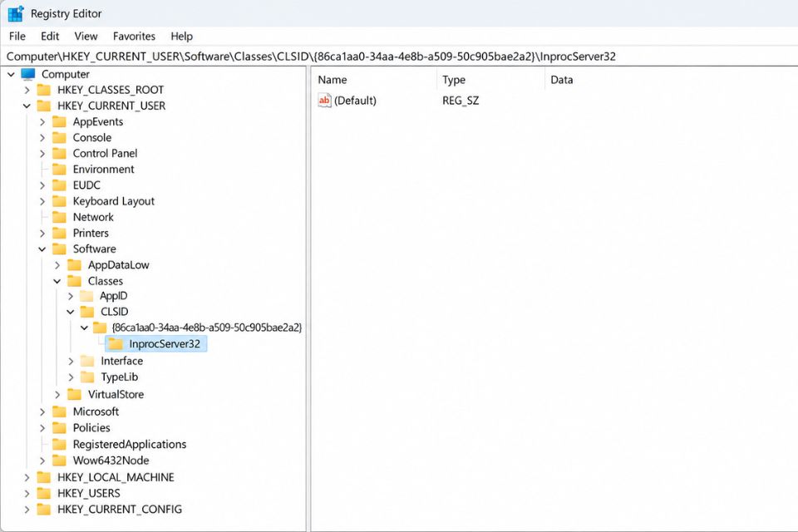Expand HKEY_CURRENT_CONFIG chevron
This screenshot has height=532, width=798.
[x=27, y=510]
